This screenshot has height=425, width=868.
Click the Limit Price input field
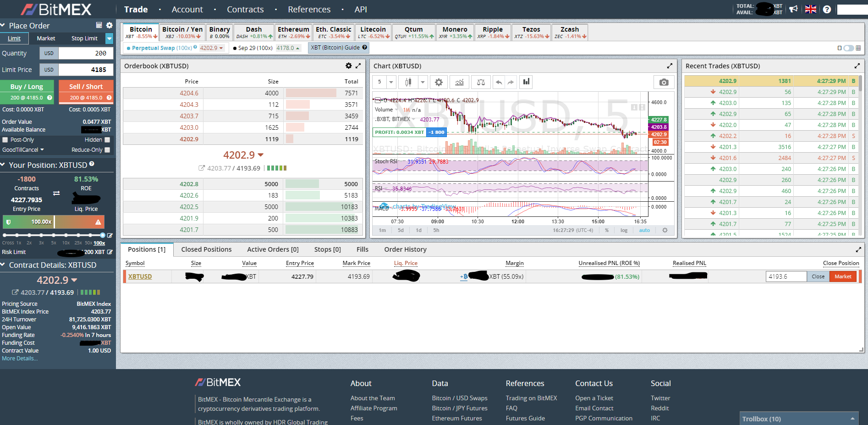click(86, 70)
